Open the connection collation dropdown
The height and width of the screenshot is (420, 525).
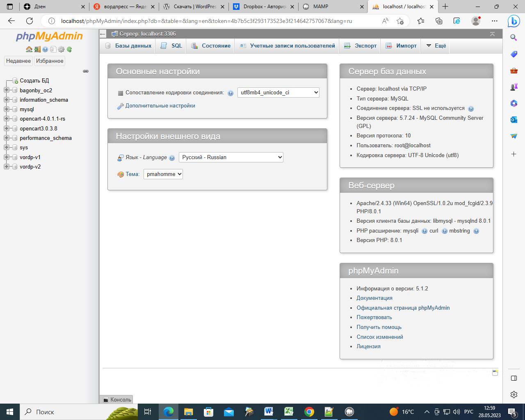pos(278,93)
